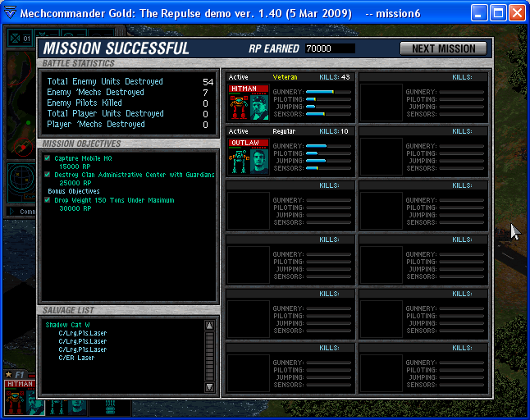Click the RP EARNED value field
This screenshot has width=530, height=420.
(330, 48)
